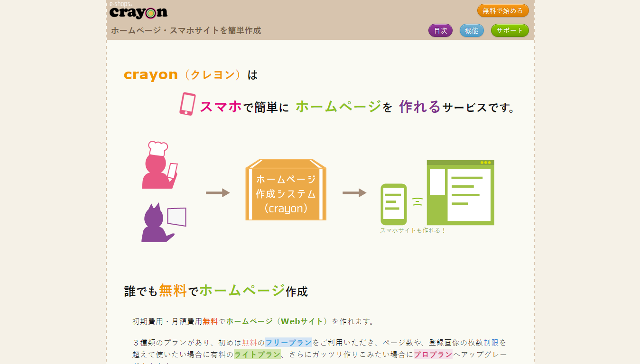Click the フリープラン highlighted link

click(x=288, y=342)
